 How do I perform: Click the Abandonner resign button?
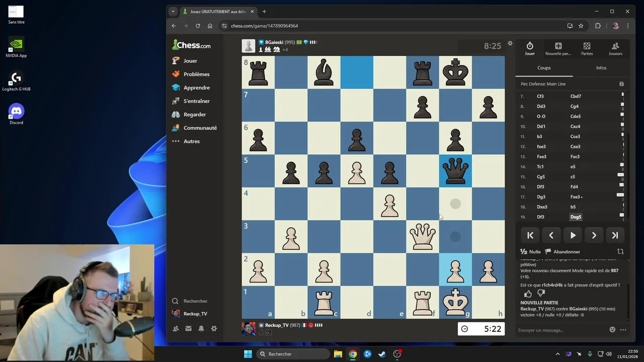(x=562, y=251)
